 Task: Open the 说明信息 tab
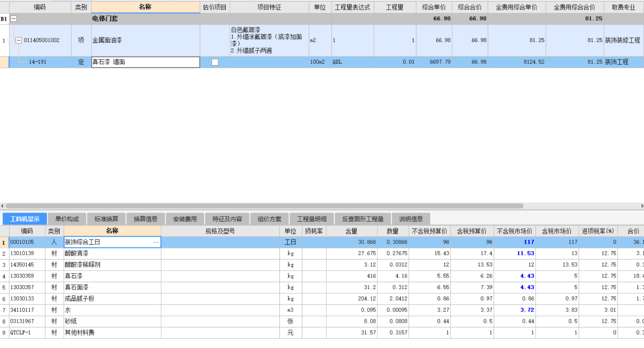411,219
